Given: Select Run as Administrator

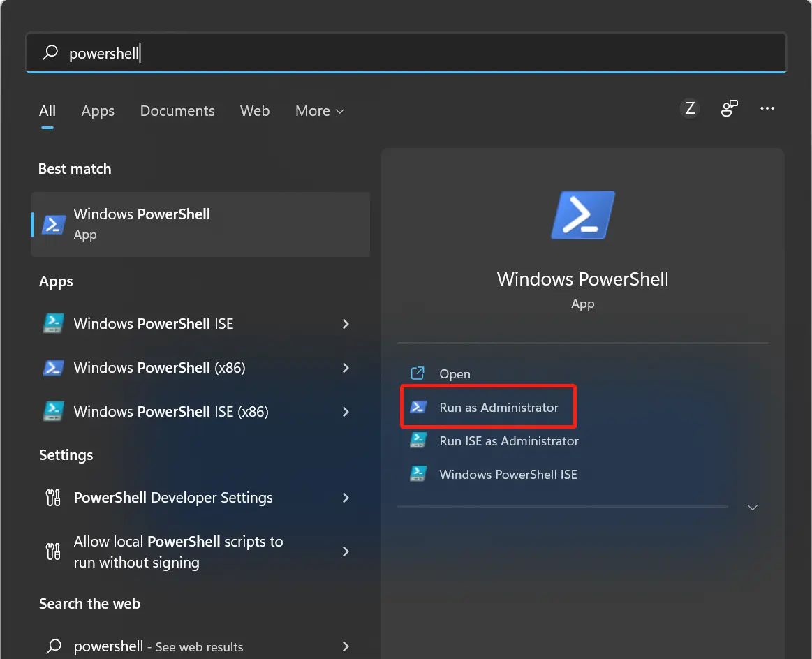Looking at the screenshot, I should coord(497,407).
